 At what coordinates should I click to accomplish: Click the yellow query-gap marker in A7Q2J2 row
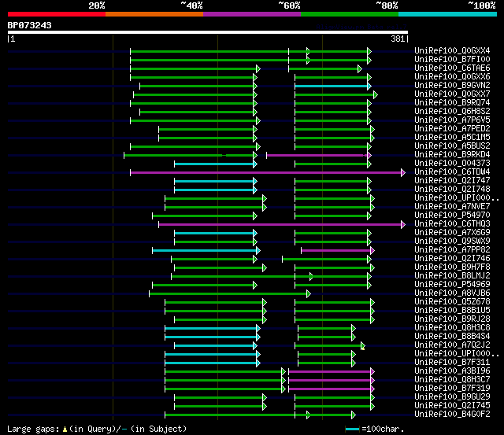[363, 348]
